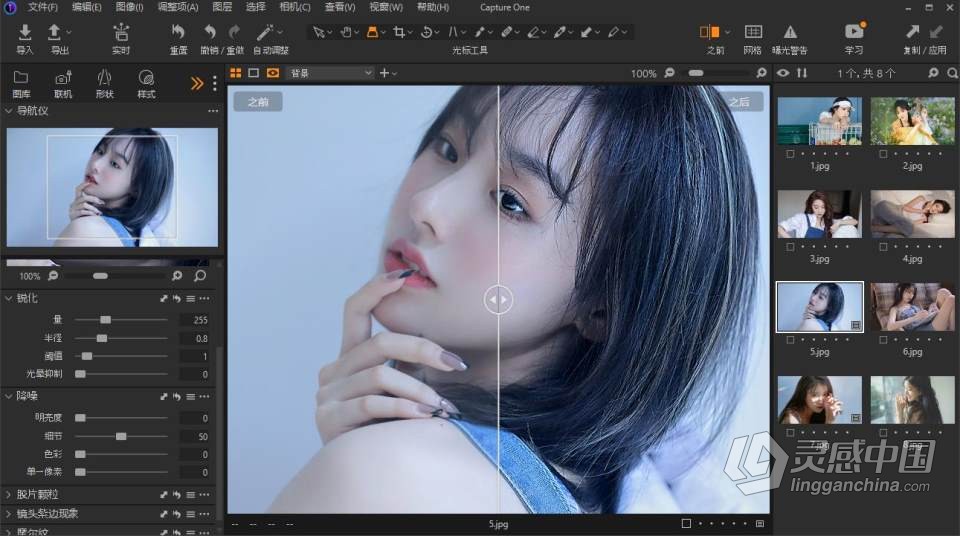Select the 7.jpg thumbnail

[x=819, y=399]
